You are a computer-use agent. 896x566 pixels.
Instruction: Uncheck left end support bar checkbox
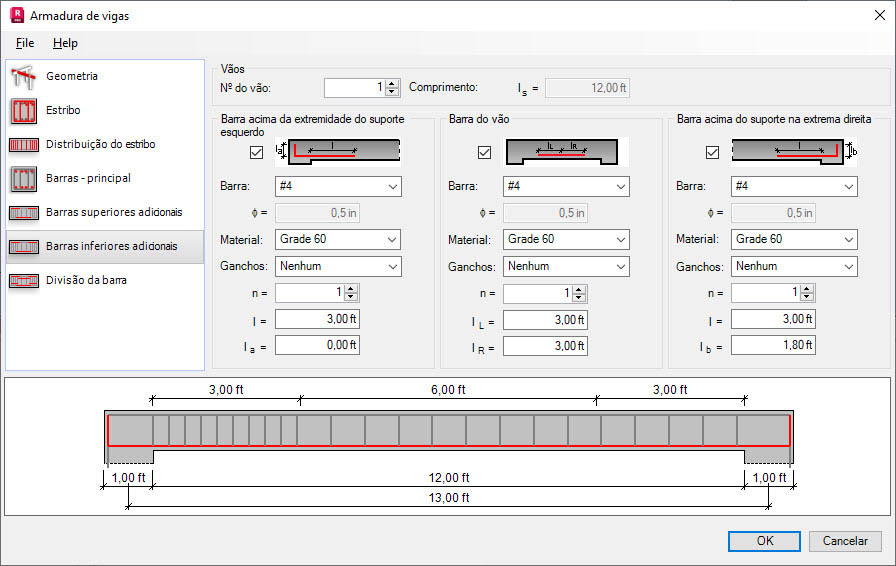[256, 153]
